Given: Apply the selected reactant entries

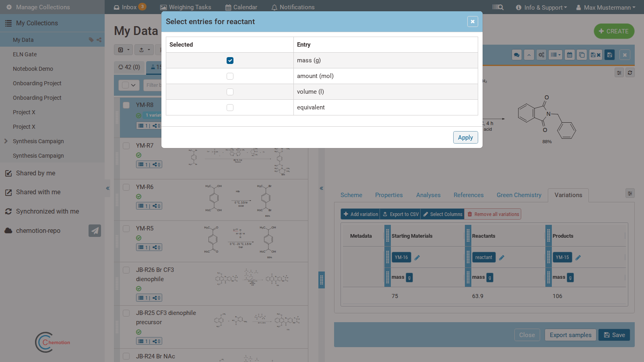Looking at the screenshot, I should [x=465, y=137].
